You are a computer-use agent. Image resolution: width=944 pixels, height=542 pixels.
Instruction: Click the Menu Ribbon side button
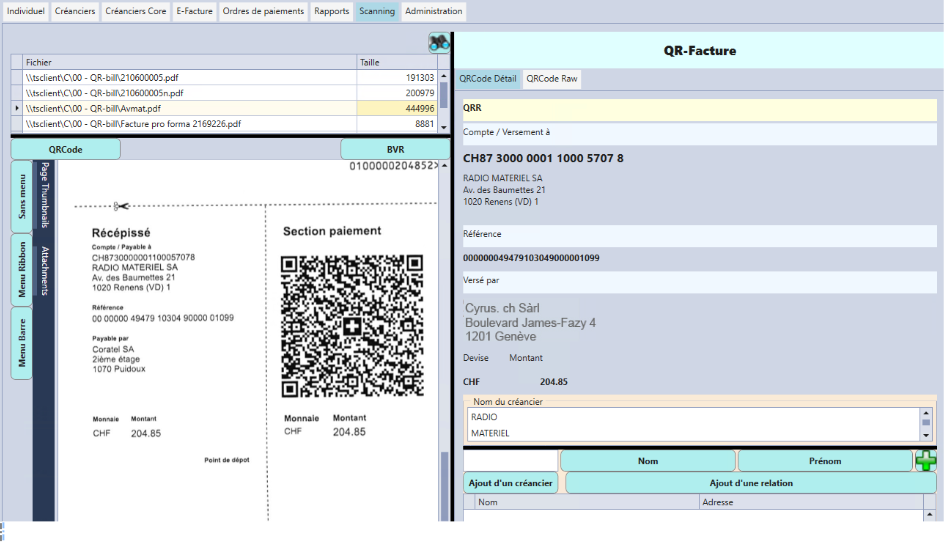click(x=22, y=269)
